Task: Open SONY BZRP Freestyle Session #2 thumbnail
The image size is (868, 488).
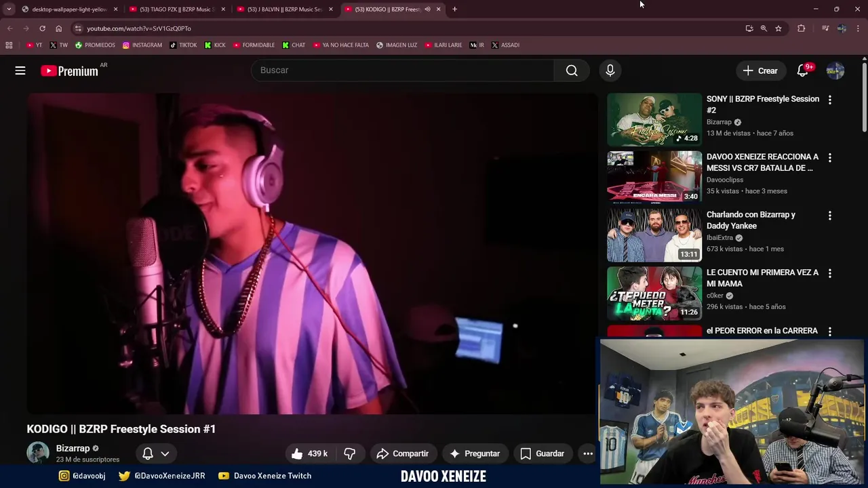Action: [x=654, y=119]
